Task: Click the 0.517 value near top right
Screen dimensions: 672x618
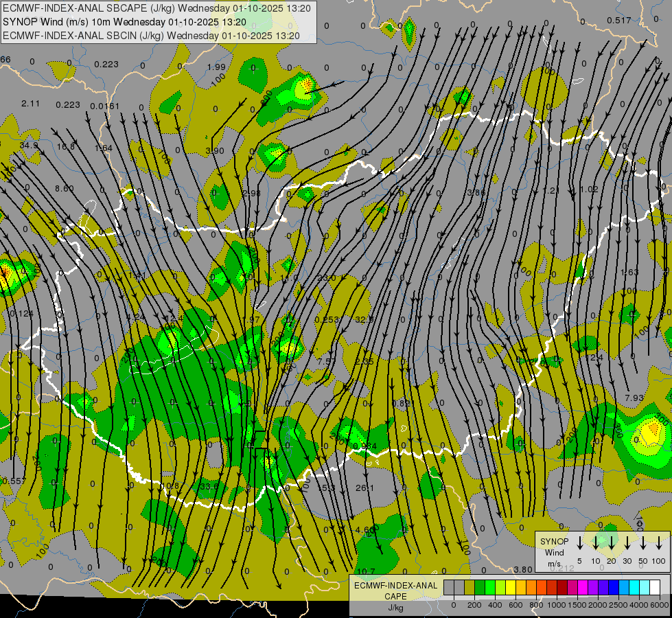Action: [618, 20]
